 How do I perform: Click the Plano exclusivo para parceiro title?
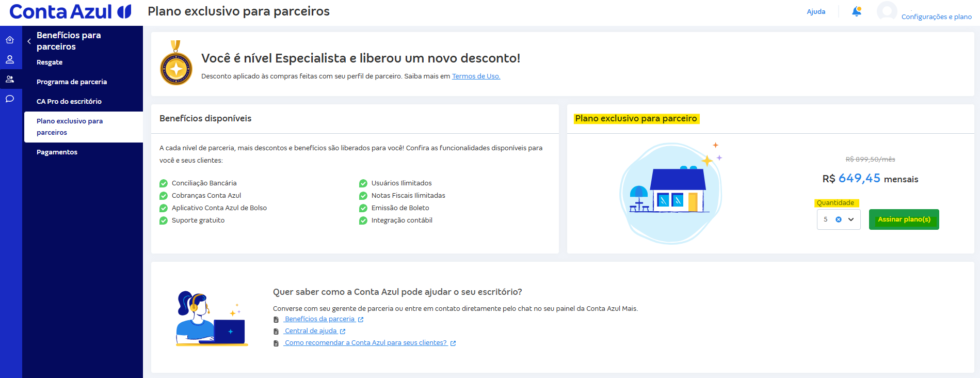[x=636, y=118]
